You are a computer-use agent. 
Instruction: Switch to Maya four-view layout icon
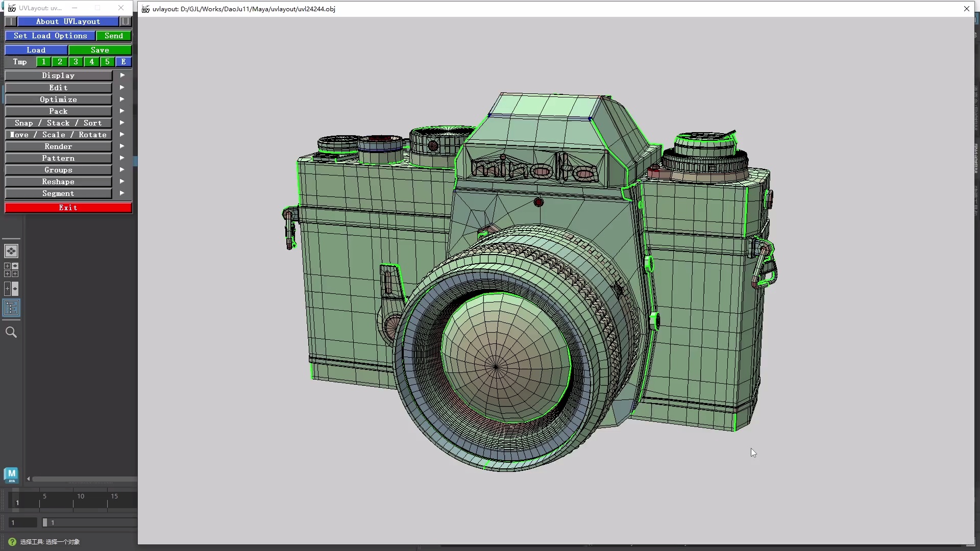(11, 270)
